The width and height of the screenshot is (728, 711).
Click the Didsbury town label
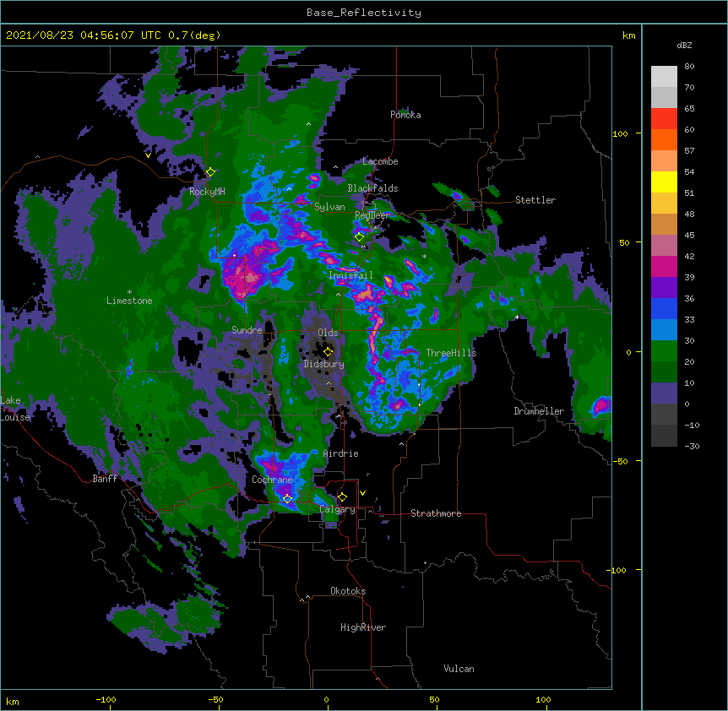323,364
